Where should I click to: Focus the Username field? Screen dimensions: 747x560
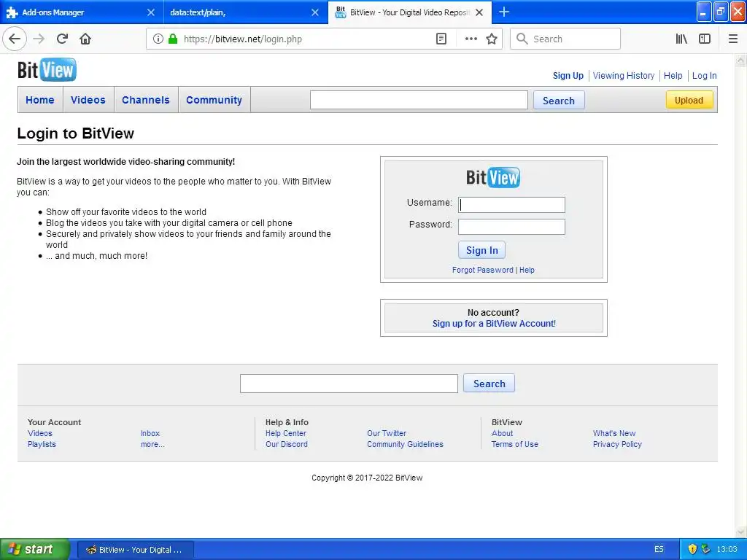(511, 205)
